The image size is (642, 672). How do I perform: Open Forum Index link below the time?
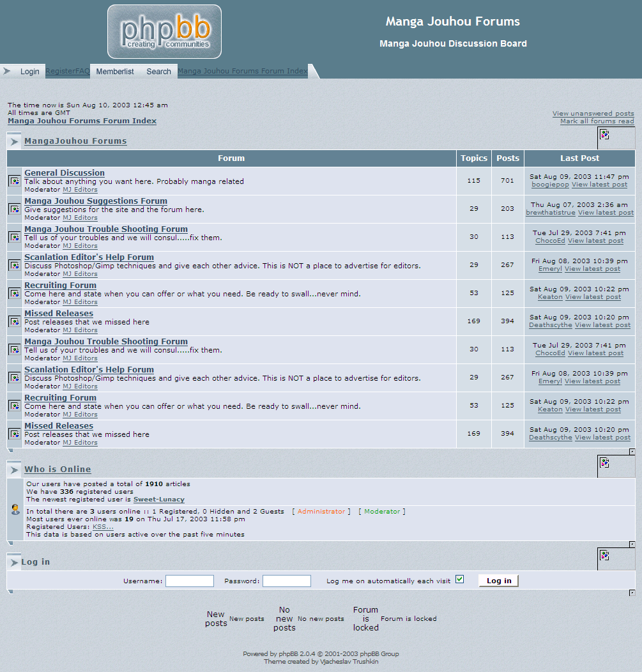(x=82, y=121)
